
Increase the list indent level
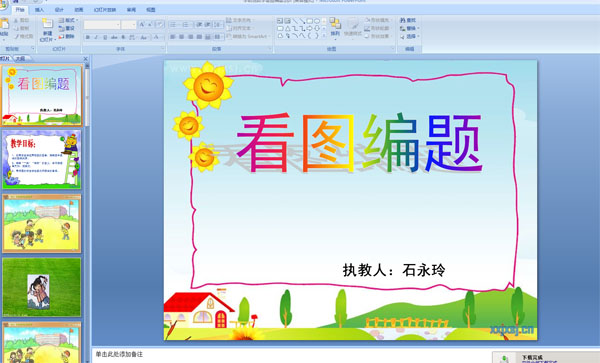pyautogui.click(x=207, y=25)
